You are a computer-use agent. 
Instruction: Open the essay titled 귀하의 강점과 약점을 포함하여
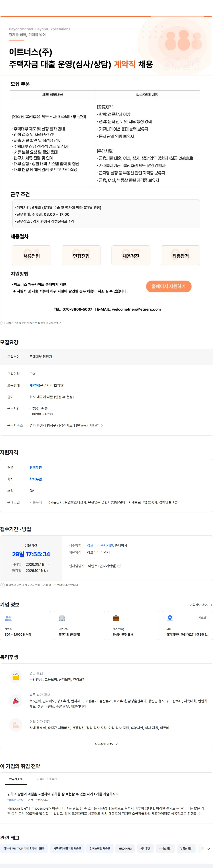pyautogui.click(x=63, y=794)
